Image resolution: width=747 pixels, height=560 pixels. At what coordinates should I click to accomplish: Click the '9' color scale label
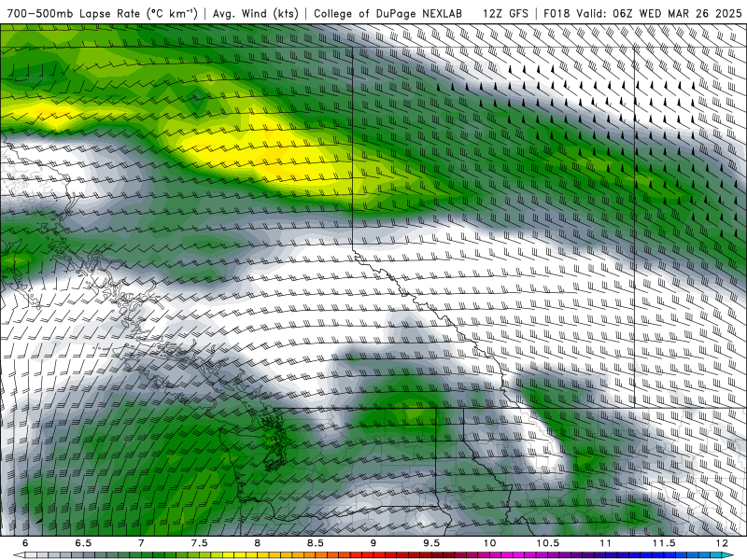coord(373,543)
